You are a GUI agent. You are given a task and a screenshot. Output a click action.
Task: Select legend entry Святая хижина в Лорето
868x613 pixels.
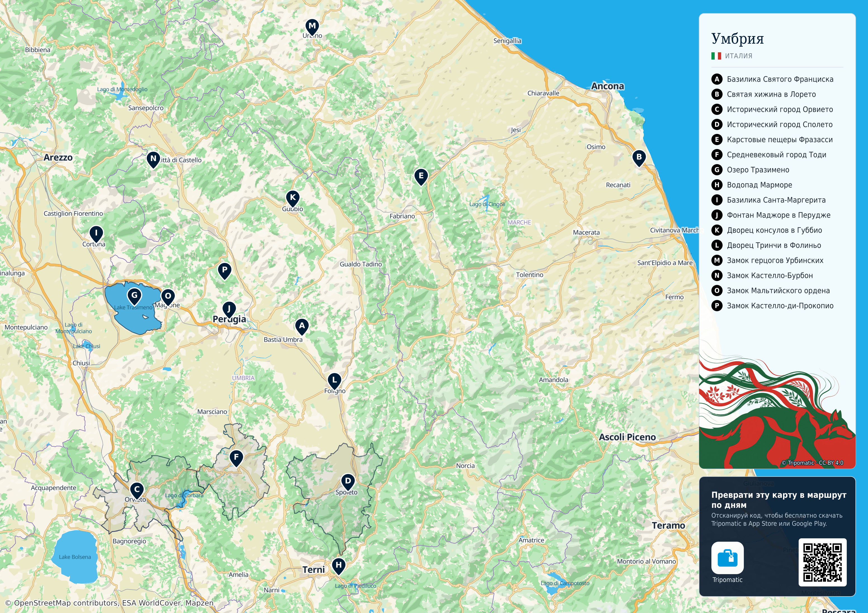coord(764,94)
